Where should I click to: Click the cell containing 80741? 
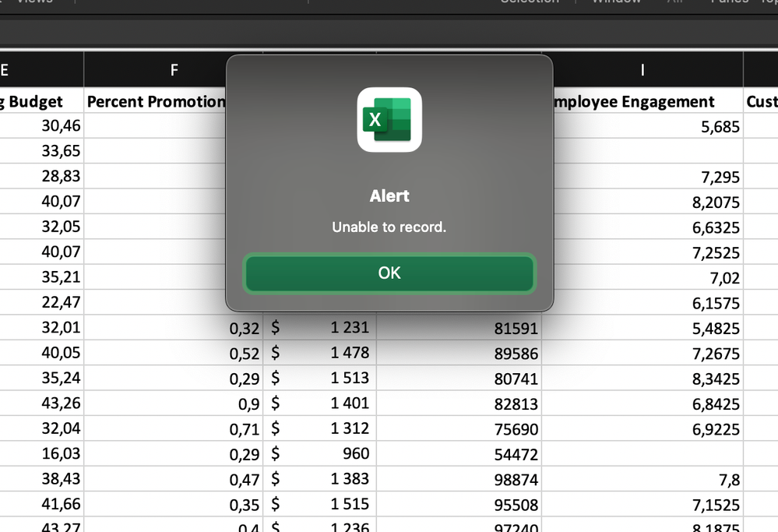pos(459,378)
